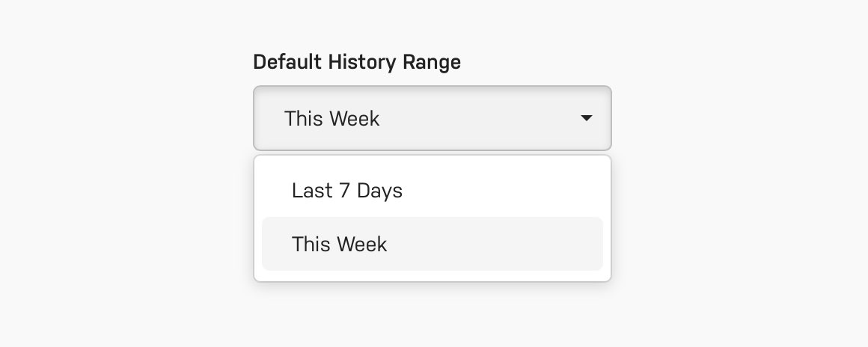Select the Last 7 Days option
Viewport: 868px width, 347px height.
tap(433, 191)
